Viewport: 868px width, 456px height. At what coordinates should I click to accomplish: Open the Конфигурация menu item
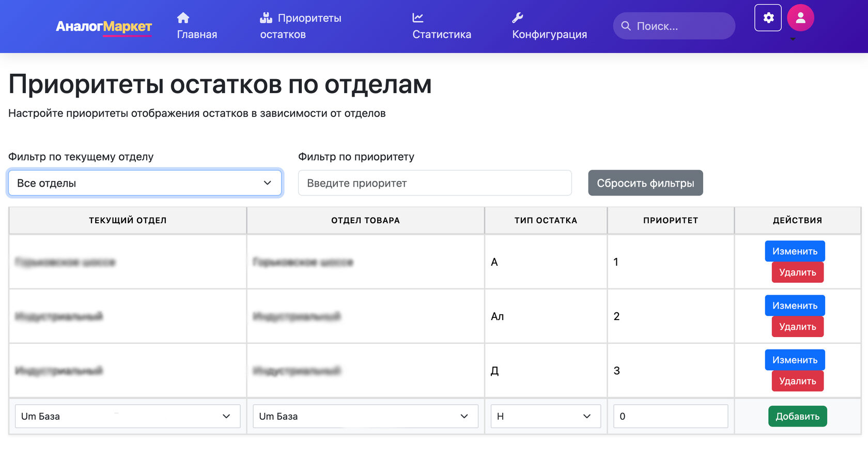point(549,34)
